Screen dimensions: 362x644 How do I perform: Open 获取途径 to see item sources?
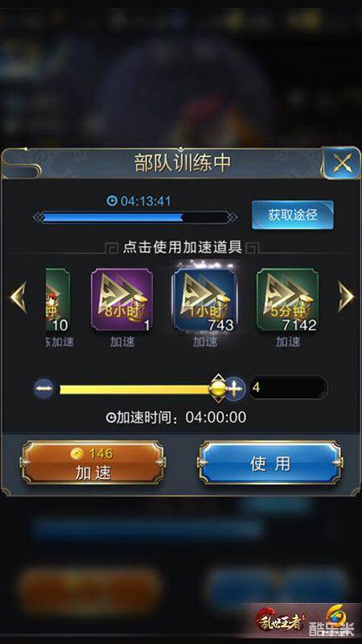coord(293,215)
